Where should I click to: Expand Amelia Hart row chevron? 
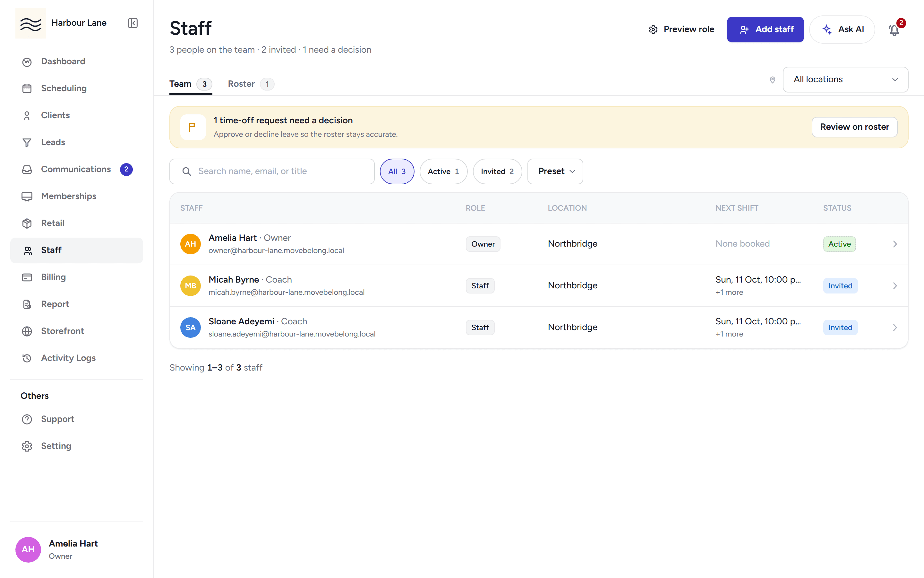(894, 244)
